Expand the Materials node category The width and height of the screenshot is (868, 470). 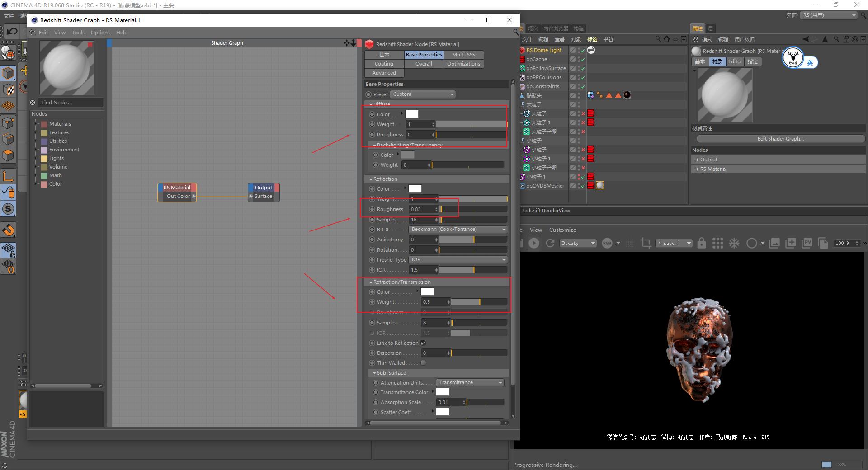click(36, 124)
